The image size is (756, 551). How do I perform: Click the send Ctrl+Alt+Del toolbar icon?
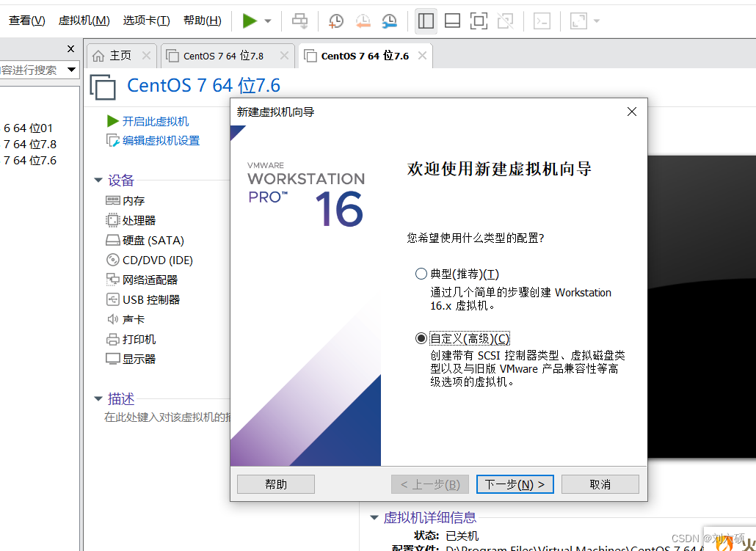300,21
